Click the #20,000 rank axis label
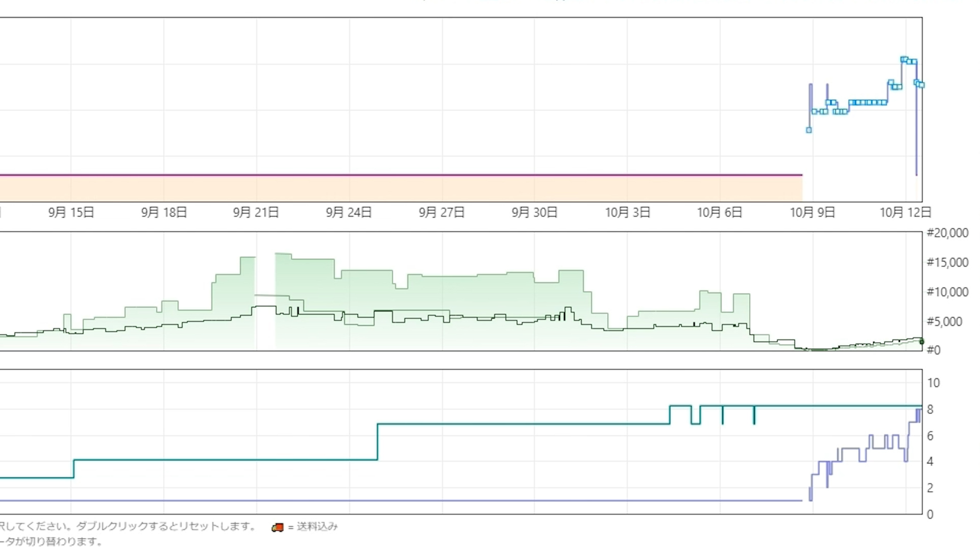Screen dimensions: 980x551 947,233
